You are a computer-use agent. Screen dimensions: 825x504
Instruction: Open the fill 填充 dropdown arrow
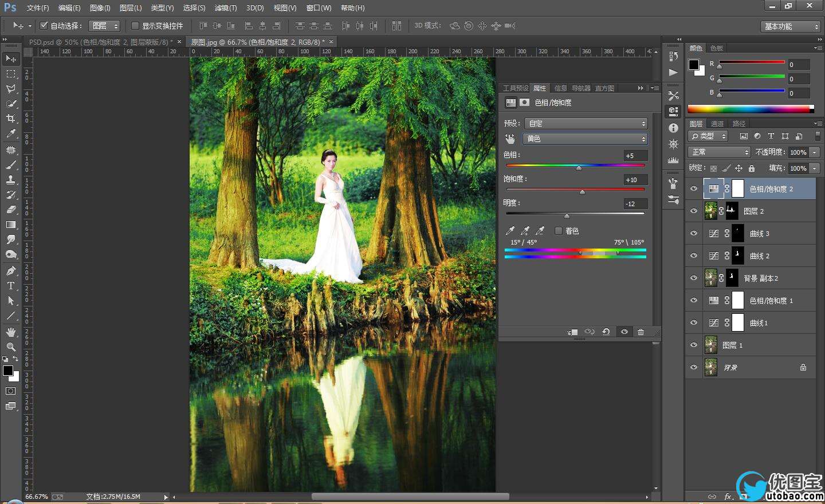point(815,168)
